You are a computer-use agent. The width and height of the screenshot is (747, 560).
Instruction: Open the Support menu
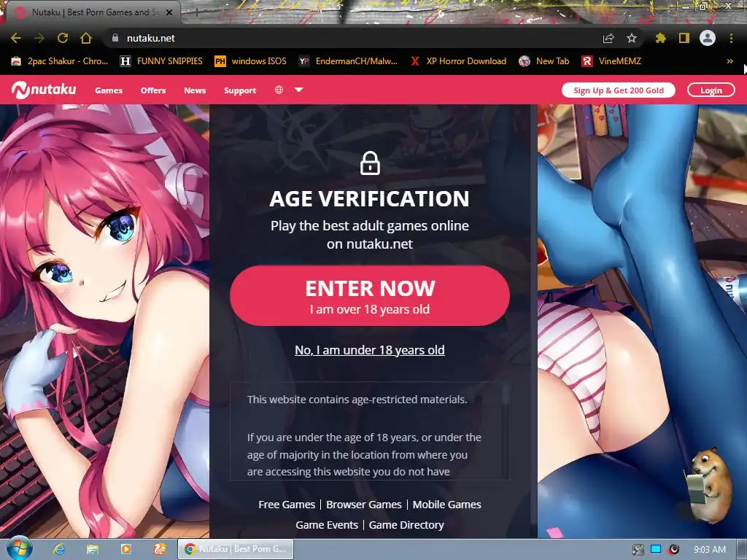click(240, 90)
